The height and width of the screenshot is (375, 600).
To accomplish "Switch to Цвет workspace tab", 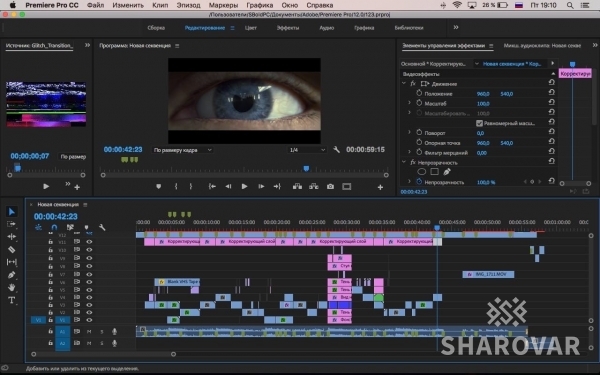I will pos(251,28).
